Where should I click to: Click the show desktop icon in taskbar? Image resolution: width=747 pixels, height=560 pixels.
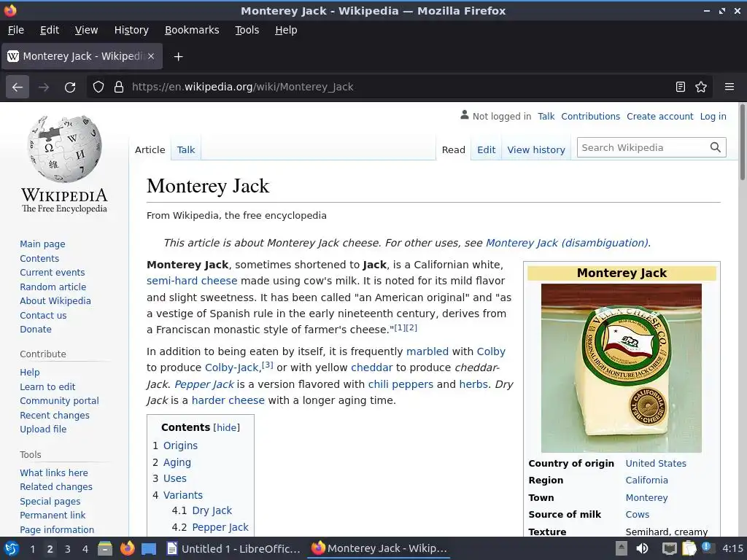click(x=149, y=548)
